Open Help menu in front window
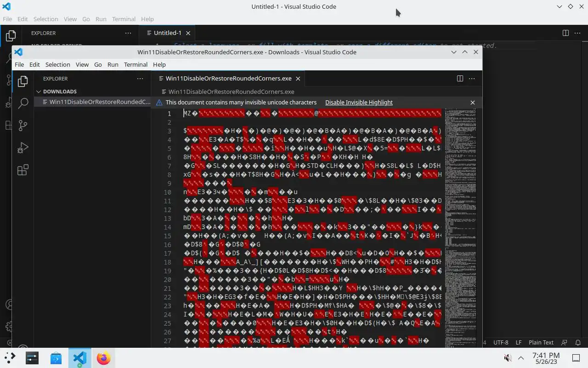588x368 pixels. pyautogui.click(x=159, y=64)
